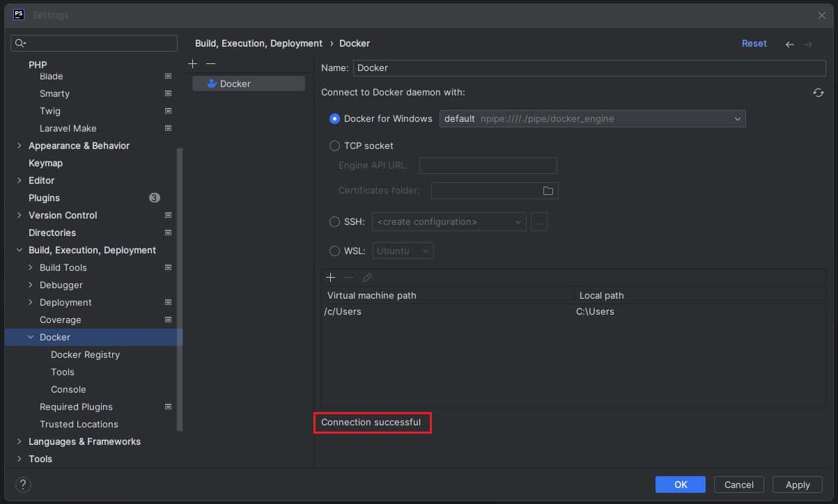Click project-level icon beside Blade
The height and width of the screenshot is (504, 838).
(x=168, y=76)
